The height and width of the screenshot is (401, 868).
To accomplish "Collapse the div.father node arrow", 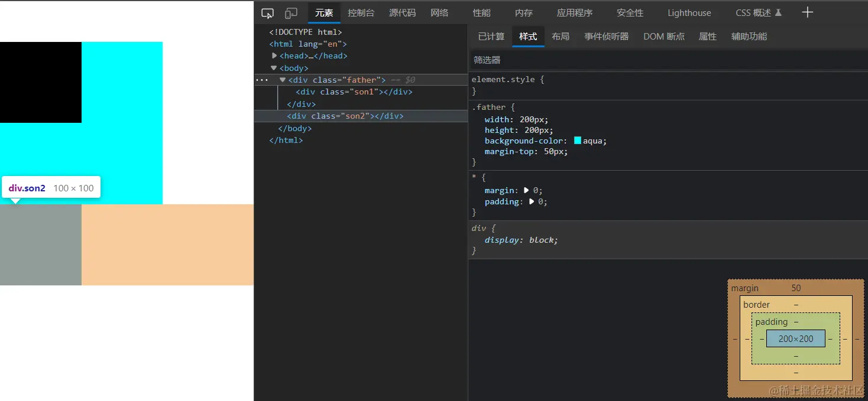I will (283, 80).
